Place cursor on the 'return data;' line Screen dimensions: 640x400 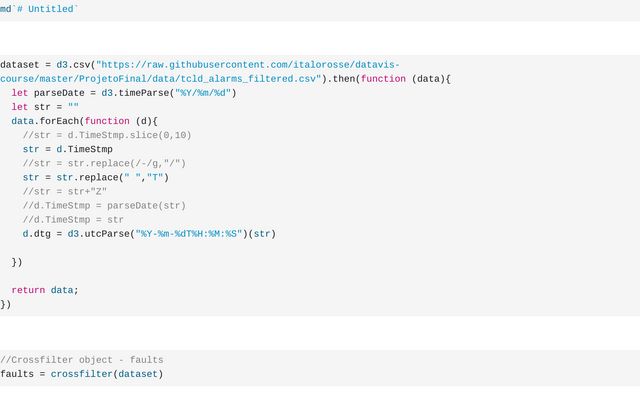(x=45, y=290)
